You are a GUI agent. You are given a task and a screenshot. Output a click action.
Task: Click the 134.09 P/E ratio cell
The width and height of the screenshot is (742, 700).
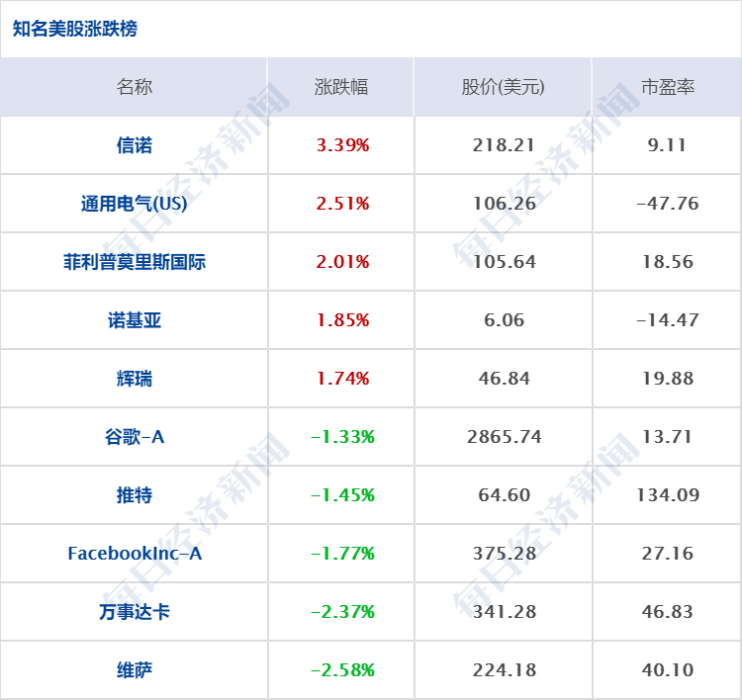(667, 495)
